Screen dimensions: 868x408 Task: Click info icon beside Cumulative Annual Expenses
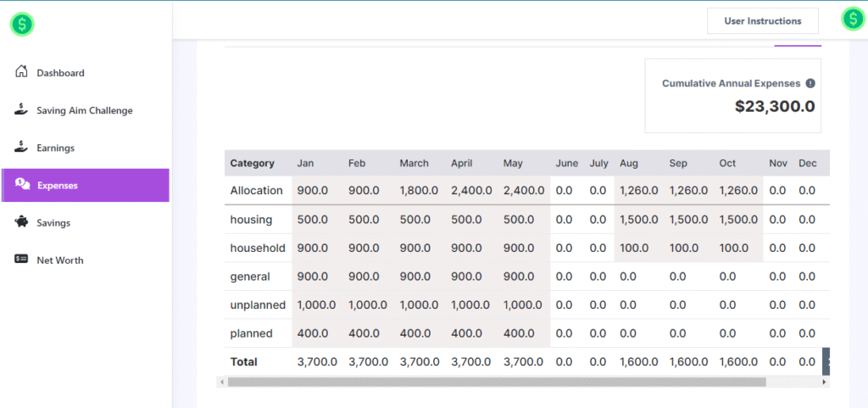(x=810, y=83)
